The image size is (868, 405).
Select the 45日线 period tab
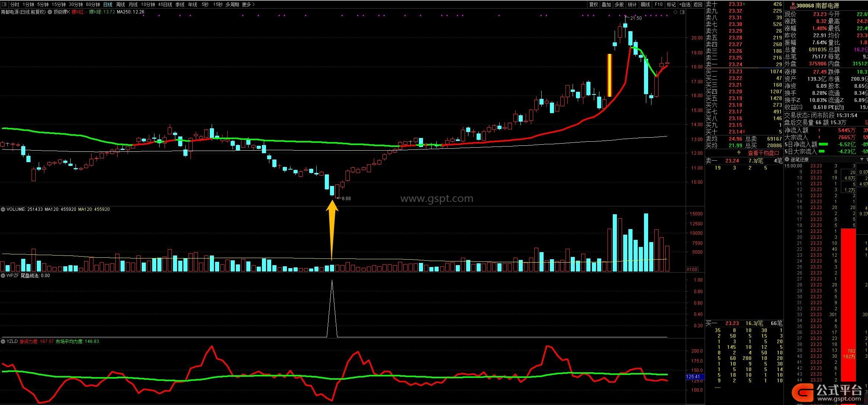165,4
